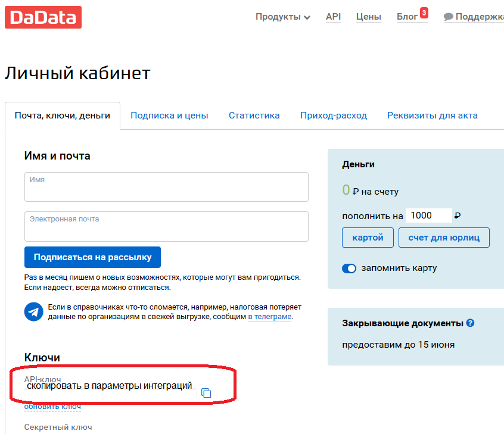Click the DaData logo
This screenshot has height=434, width=504.
pyautogui.click(x=43, y=17)
